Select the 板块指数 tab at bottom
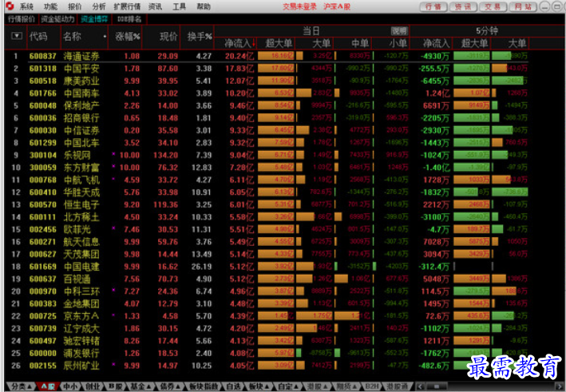This screenshot has height=392, width=566. coord(204,386)
